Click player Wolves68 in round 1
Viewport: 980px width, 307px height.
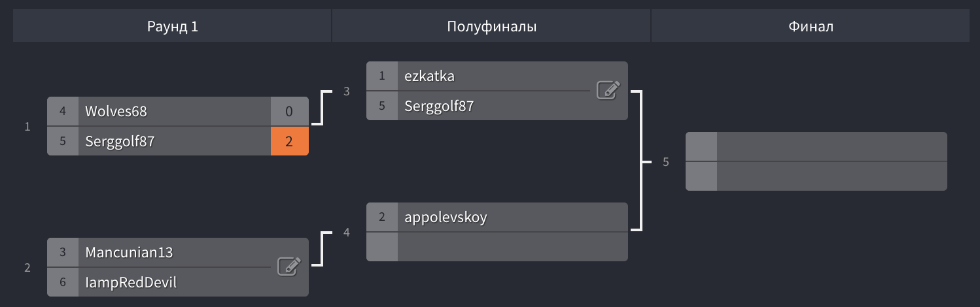click(116, 112)
